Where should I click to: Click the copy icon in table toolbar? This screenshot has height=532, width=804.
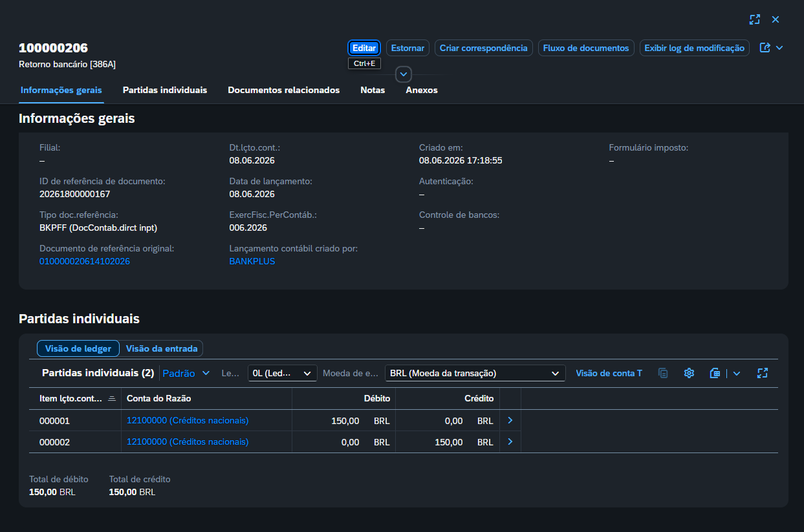[663, 373]
